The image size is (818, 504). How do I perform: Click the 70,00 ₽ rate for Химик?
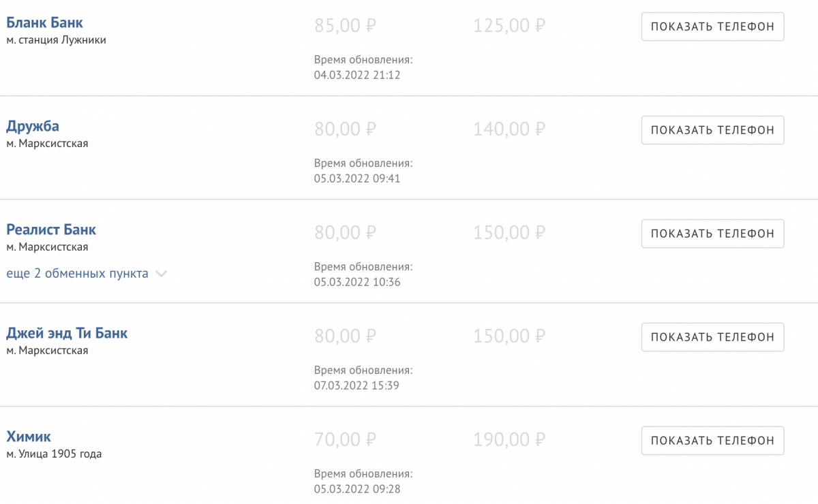[346, 440]
